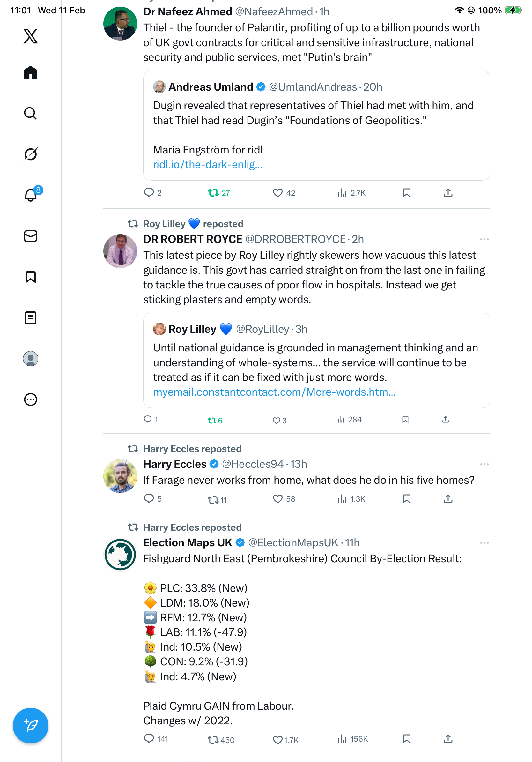Open Bookmarks in the sidebar
Image resolution: width=532 pixels, height=762 pixels.
pyautogui.click(x=31, y=277)
